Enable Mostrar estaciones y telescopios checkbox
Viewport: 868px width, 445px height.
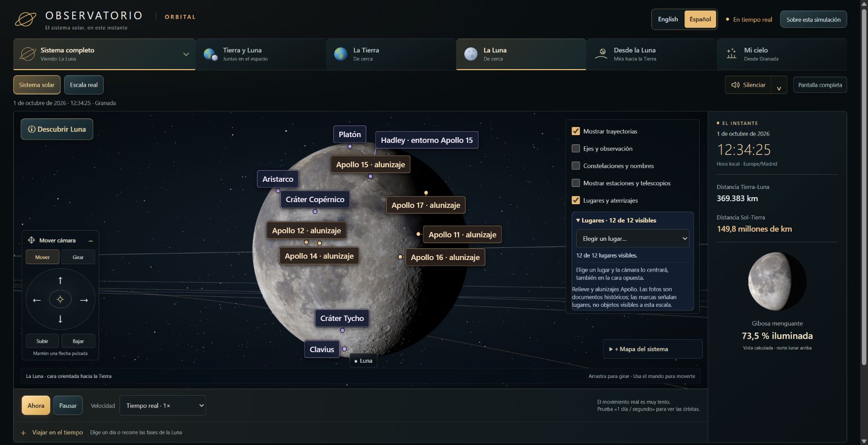(576, 183)
